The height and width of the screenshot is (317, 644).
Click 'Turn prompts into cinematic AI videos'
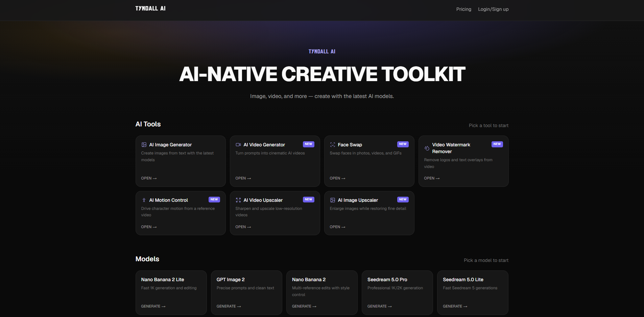click(x=270, y=153)
